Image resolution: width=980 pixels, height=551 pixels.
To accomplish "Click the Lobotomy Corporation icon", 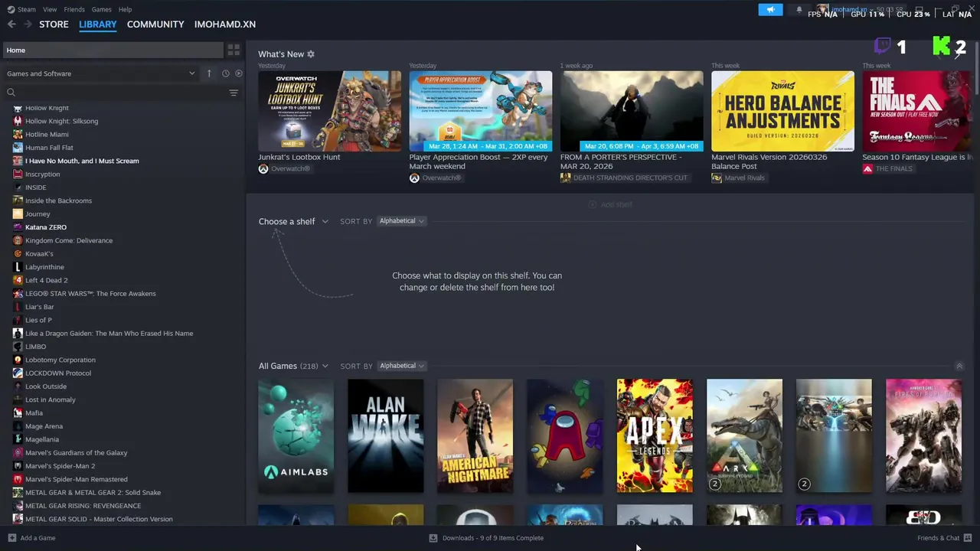I will point(18,360).
